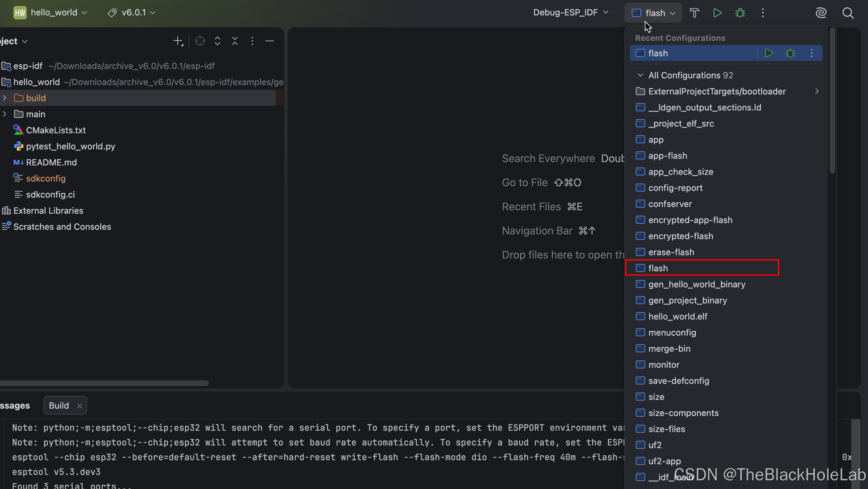
Task: Expand ExternalProjectTargets/bootloader submenu
Action: 817,91
